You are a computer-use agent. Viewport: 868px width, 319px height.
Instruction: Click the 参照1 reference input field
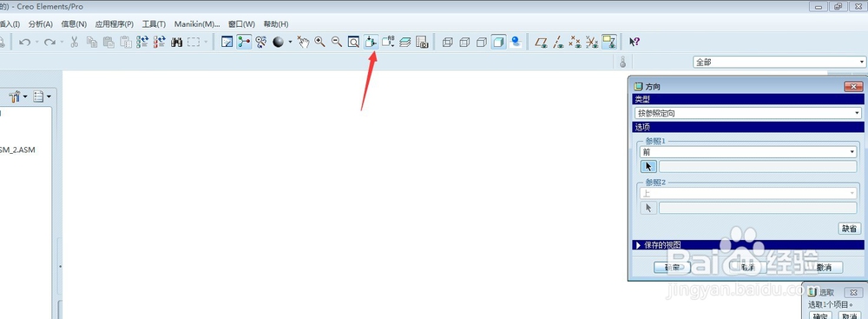tap(758, 166)
